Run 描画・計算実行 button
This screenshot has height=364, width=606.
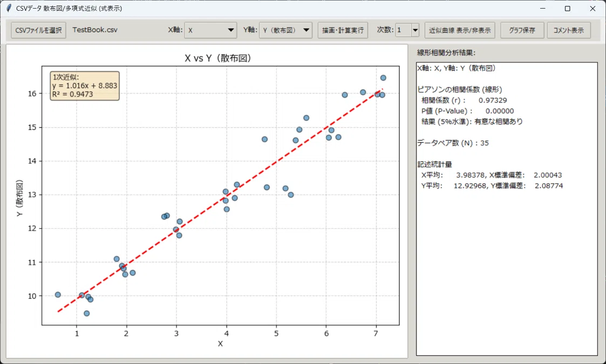[x=343, y=30]
